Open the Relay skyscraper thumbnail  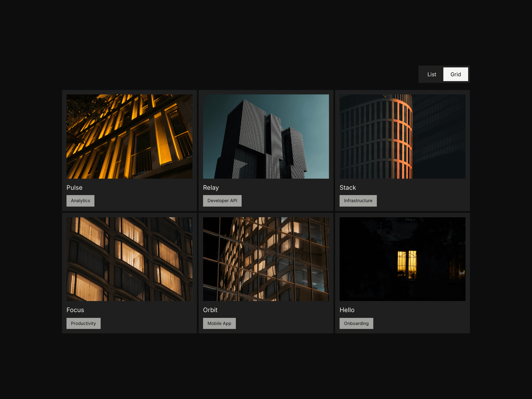[266, 136]
